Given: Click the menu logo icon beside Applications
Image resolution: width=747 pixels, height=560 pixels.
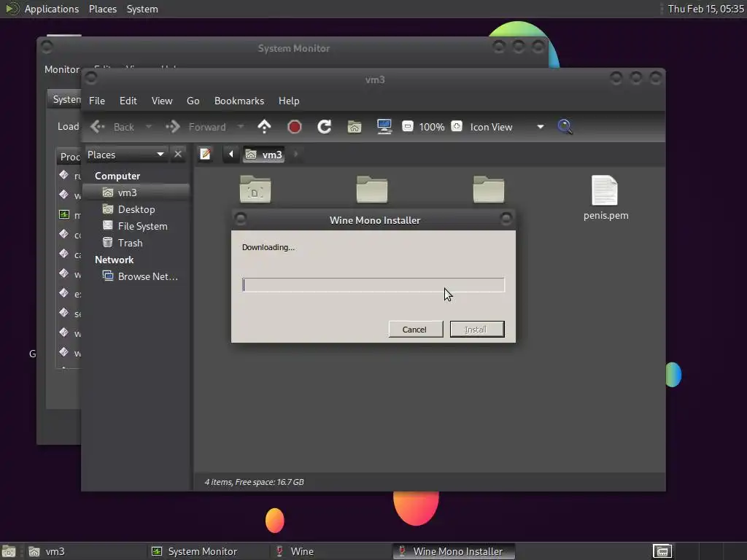Looking at the screenshot, I should click(12, 9).
